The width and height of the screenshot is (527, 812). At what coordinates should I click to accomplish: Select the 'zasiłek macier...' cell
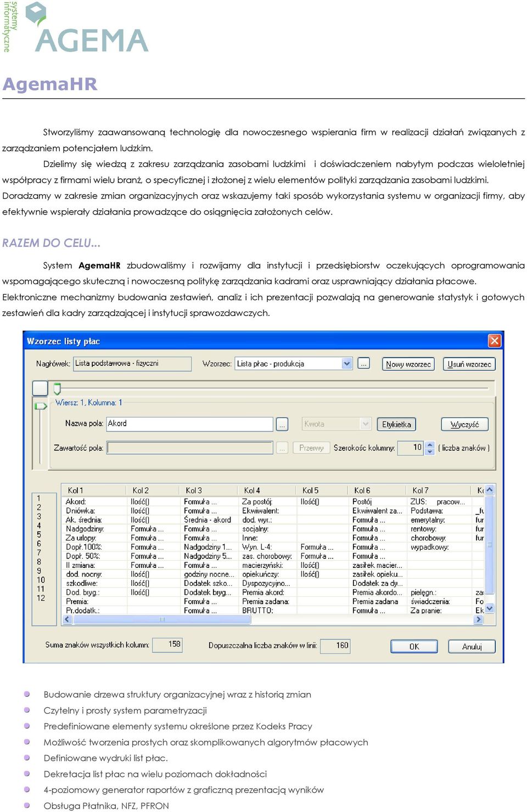[377, 565]
